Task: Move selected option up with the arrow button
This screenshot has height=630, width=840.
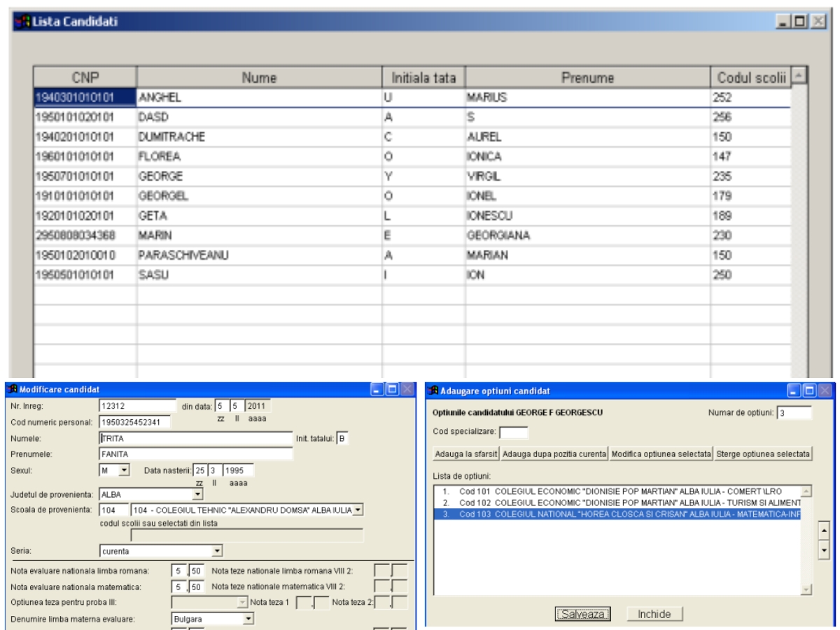Action: [823, 531]
